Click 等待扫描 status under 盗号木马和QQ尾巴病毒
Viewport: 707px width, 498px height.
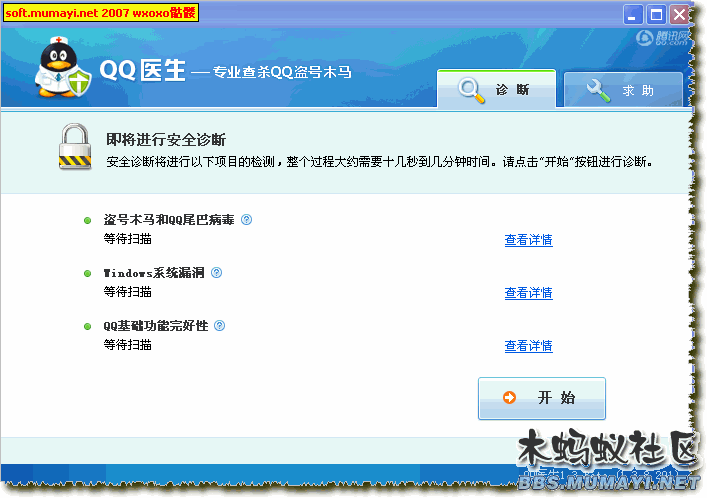128,239
